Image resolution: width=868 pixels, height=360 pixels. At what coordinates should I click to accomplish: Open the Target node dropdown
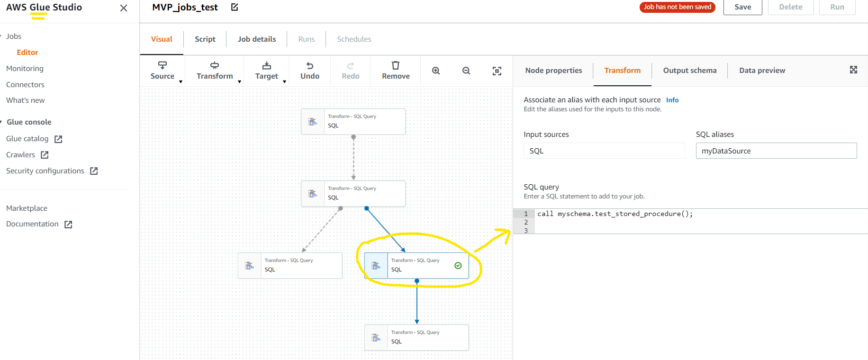(x=267, y=71)
